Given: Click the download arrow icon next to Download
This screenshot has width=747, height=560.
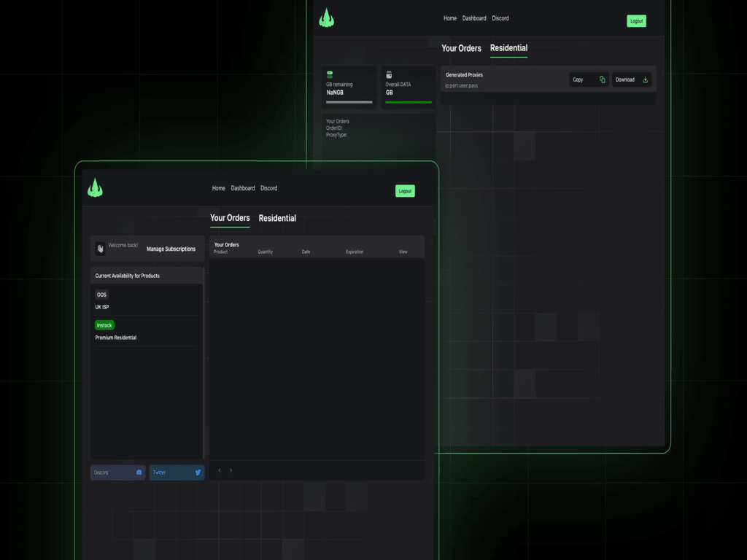Looking at the screenshot, I should click(645, 79).
